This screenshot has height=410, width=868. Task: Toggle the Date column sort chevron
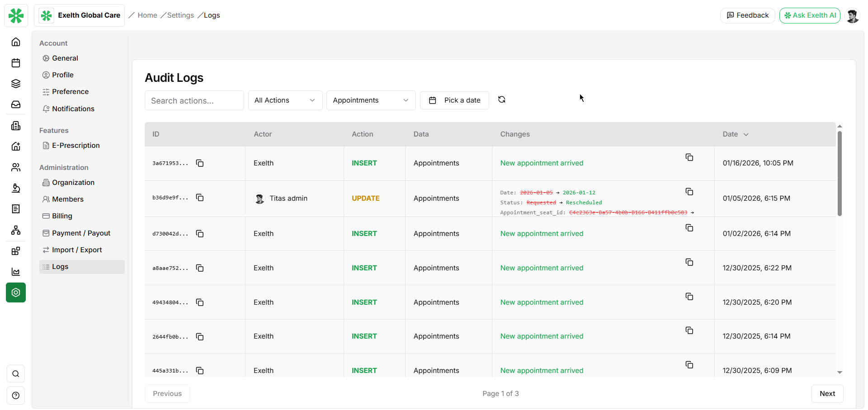(x=746, y=134)
